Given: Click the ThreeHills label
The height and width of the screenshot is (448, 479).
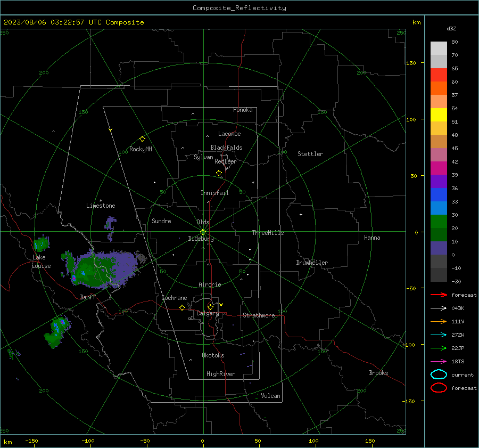Looking at the screenshot, I should click(x=268, y=233).
